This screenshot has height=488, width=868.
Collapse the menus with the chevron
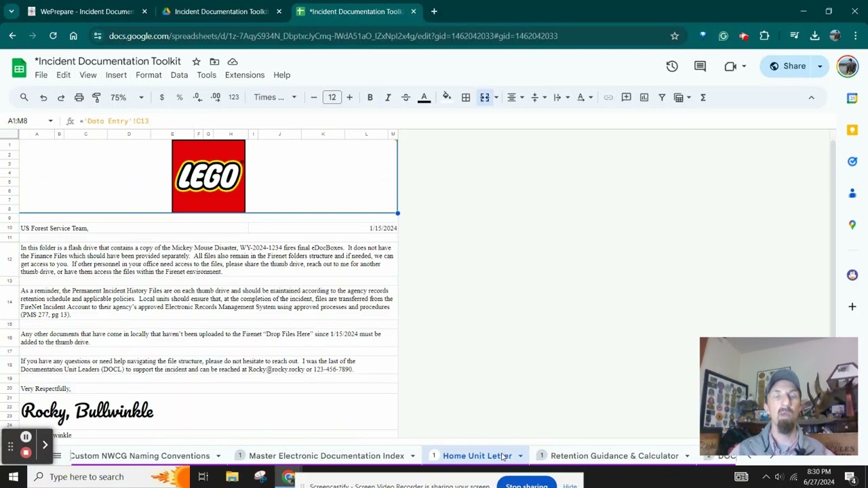point(811,98)
